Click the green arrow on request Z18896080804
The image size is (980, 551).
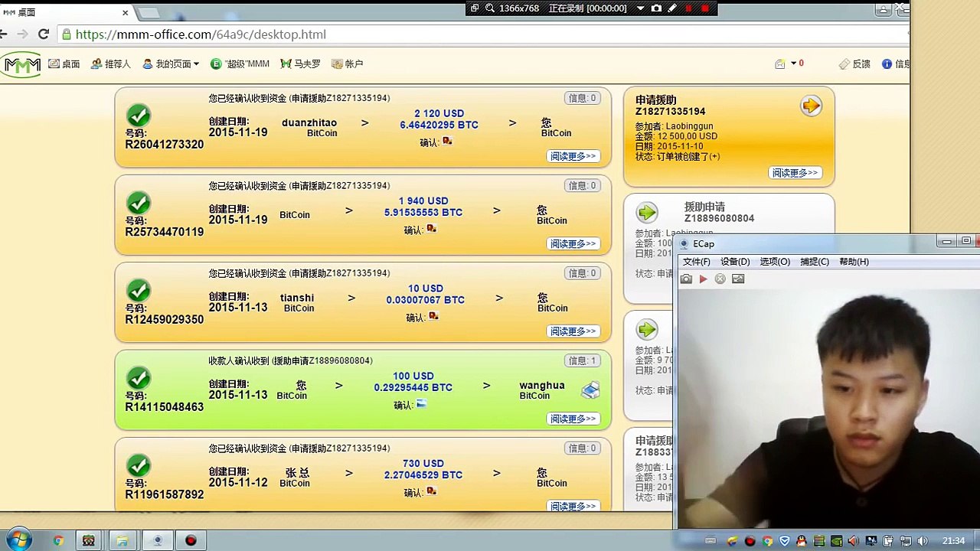(647, 212)
